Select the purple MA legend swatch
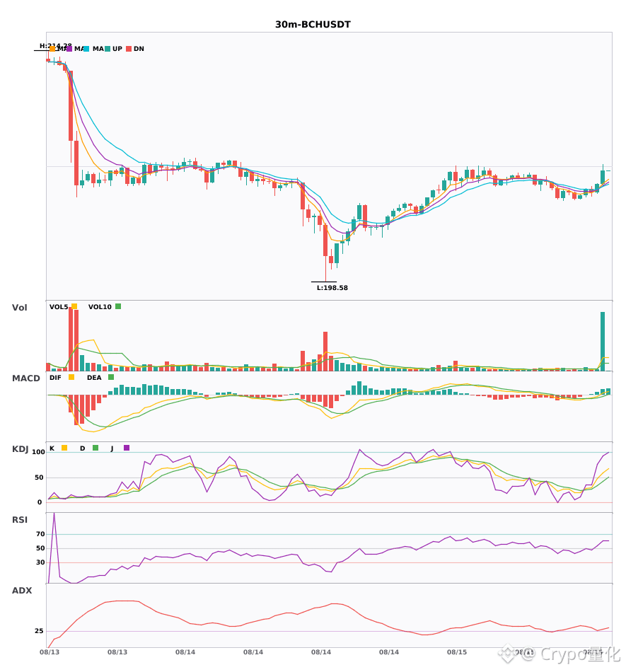The image size is (626, 672). [69, 49]
